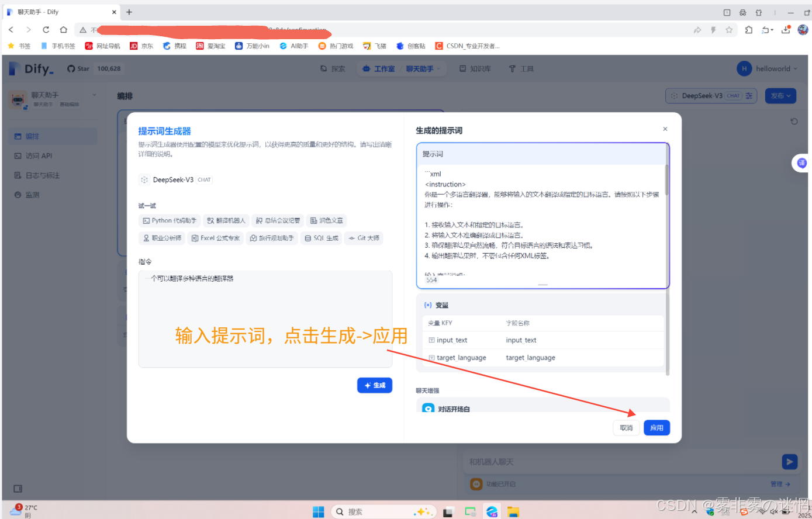Open the 工作室 studio tab
Image resolution: width=812 pixels, height=519 pixels.
coord(378,68)
